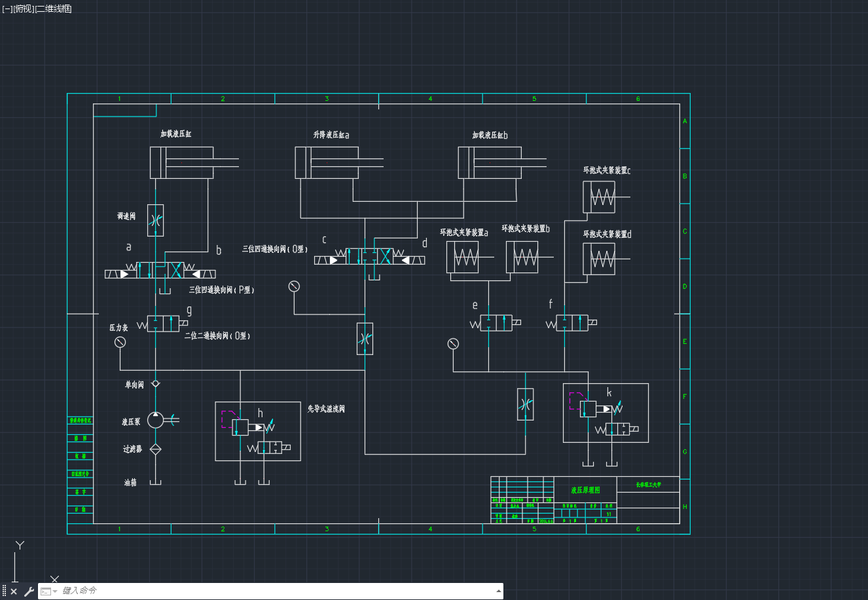868x600 pixels.
Task: Select the leftmost cylinder under 加载液压缸
Action: click(194, 162)
